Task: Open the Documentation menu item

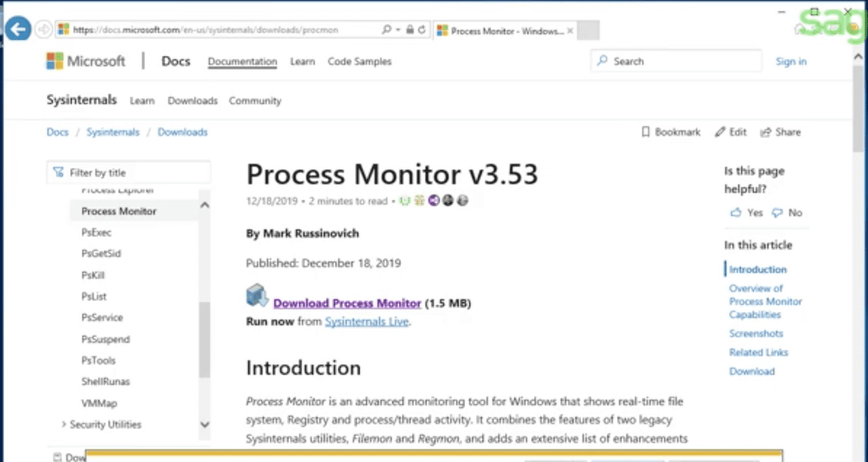Action: 242,61
